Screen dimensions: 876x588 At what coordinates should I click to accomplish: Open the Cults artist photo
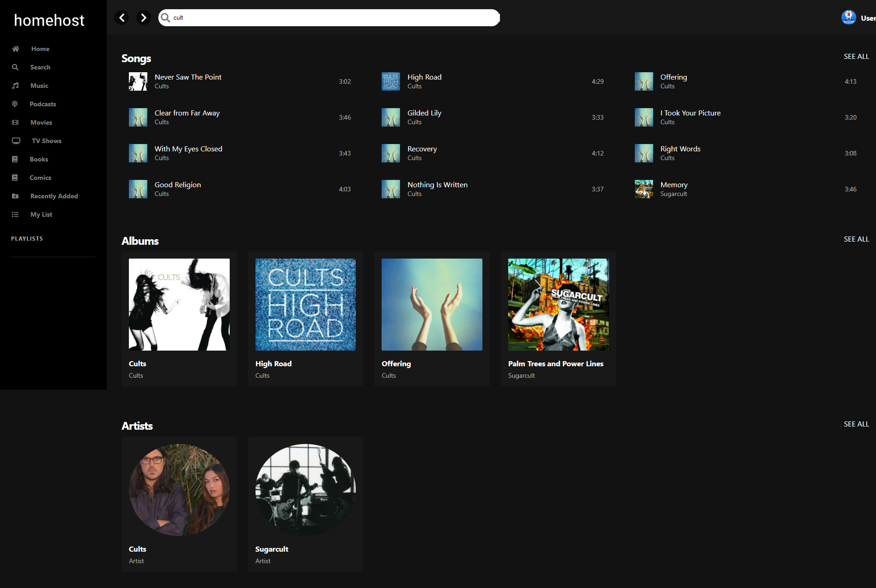[179, 490]
